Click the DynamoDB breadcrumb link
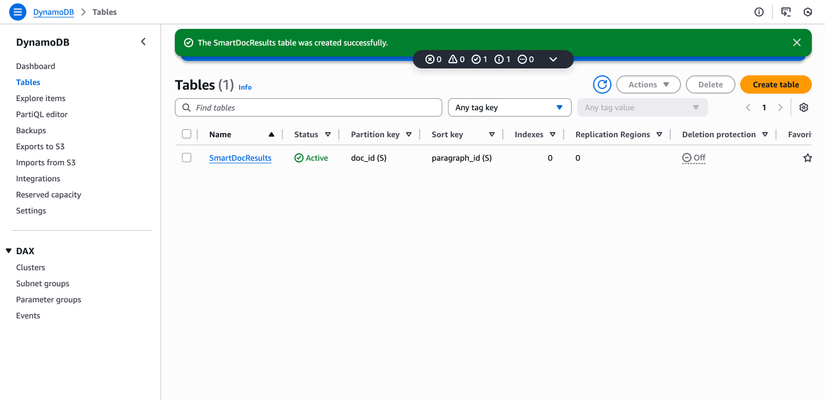The height and width of the screenshot is (400, 825). click(53, 12)
